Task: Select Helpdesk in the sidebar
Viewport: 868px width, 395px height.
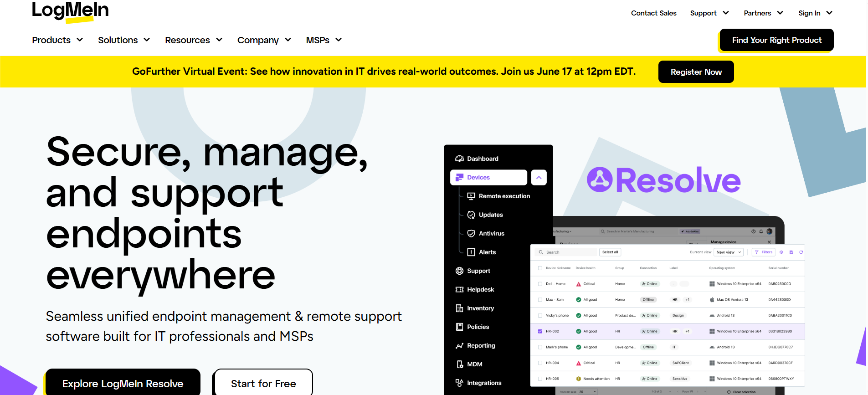Action: coord(480,289)
